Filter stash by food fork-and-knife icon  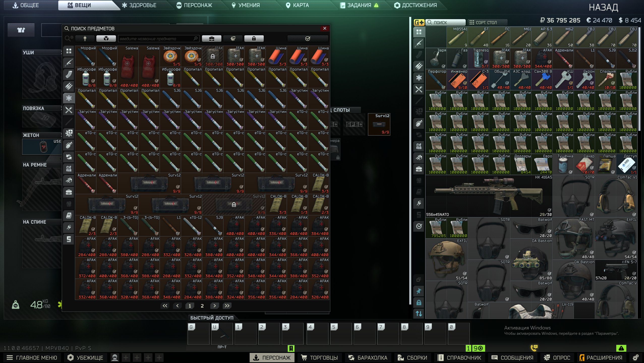419,89
